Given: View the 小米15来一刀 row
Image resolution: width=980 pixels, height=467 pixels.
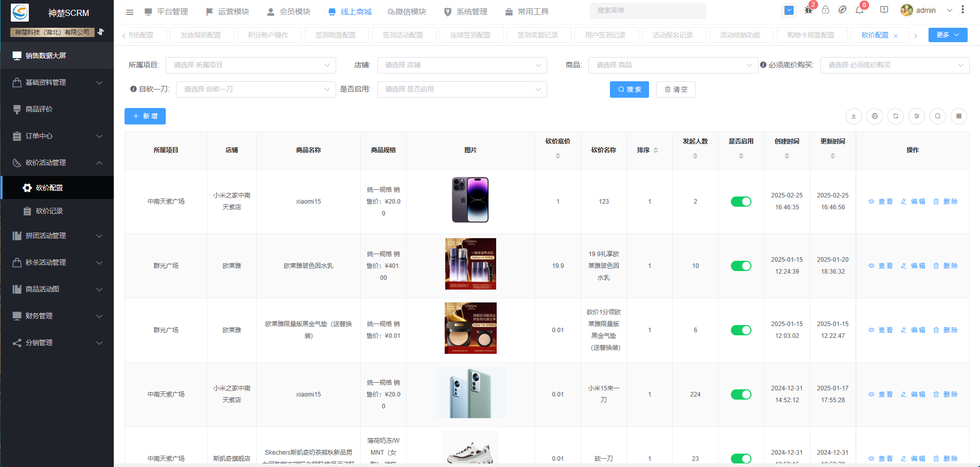Looking at the screenshot, I should tap(881, 394).
